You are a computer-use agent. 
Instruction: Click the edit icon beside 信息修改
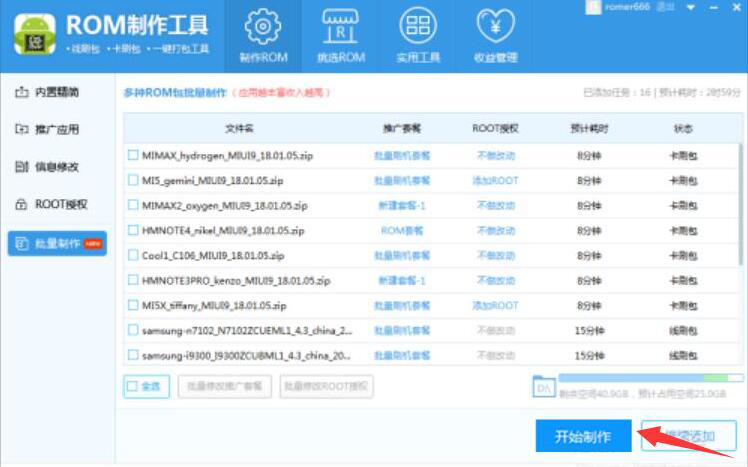tap(21, 167)
